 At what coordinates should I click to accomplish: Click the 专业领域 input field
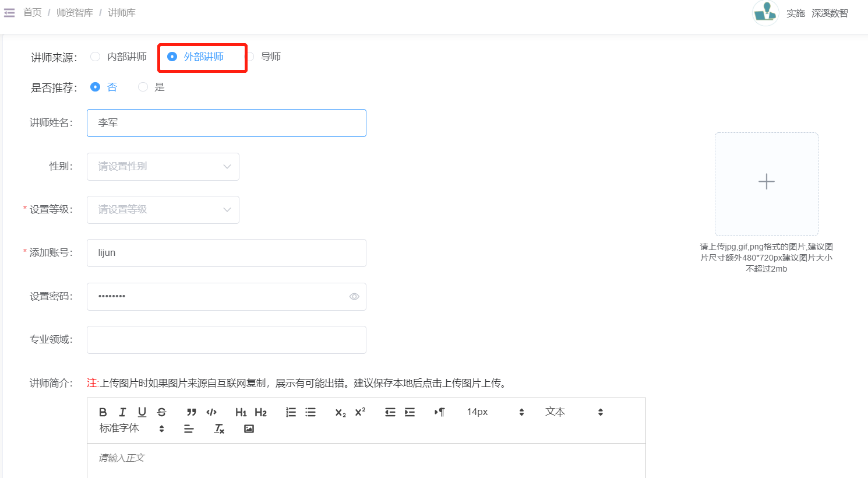[226, 340]
